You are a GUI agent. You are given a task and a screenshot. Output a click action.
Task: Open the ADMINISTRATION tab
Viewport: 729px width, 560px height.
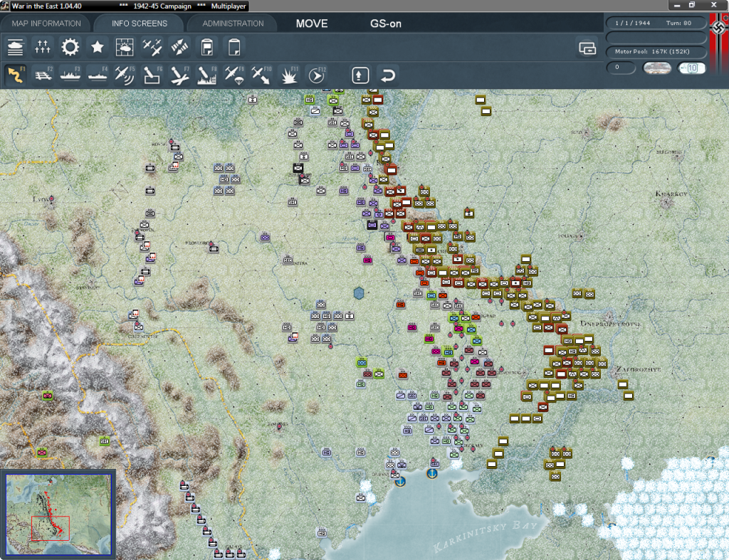[233, 23]
